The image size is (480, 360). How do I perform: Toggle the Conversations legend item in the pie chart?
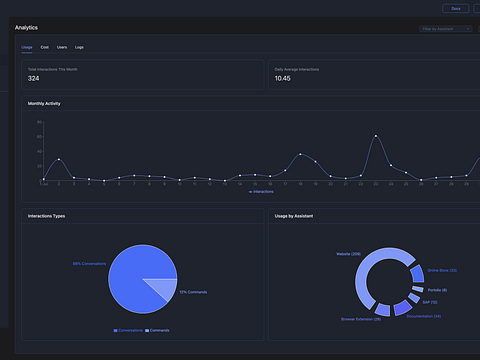point(128,330)
